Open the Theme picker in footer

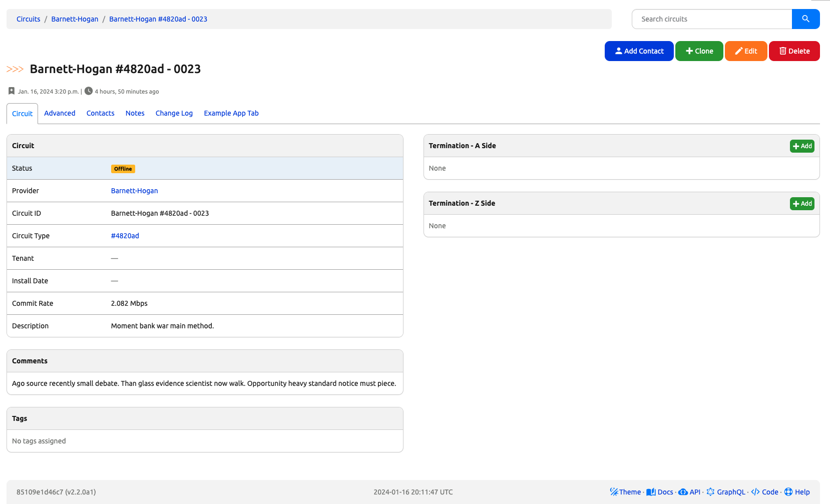tap(625, 492)
